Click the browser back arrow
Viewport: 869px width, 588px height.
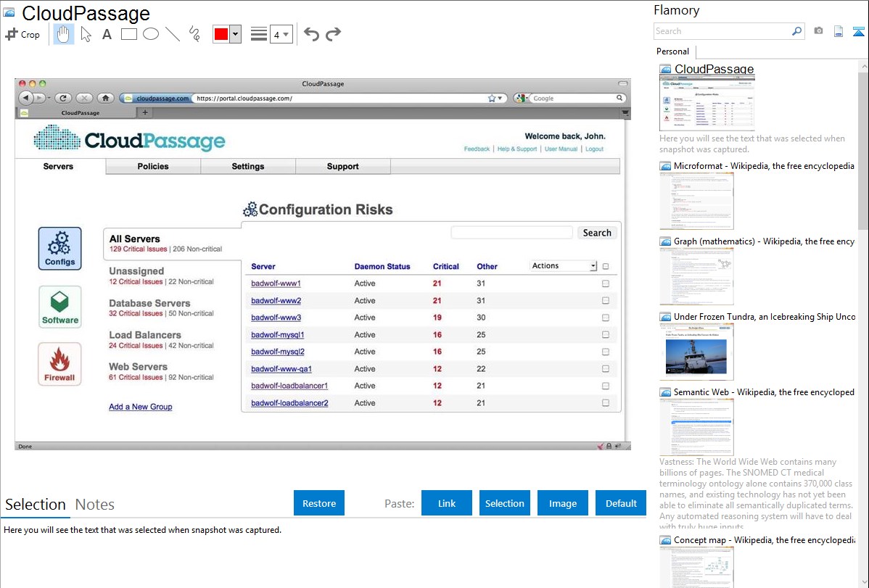pyautogui.click(x=25, y=98)
